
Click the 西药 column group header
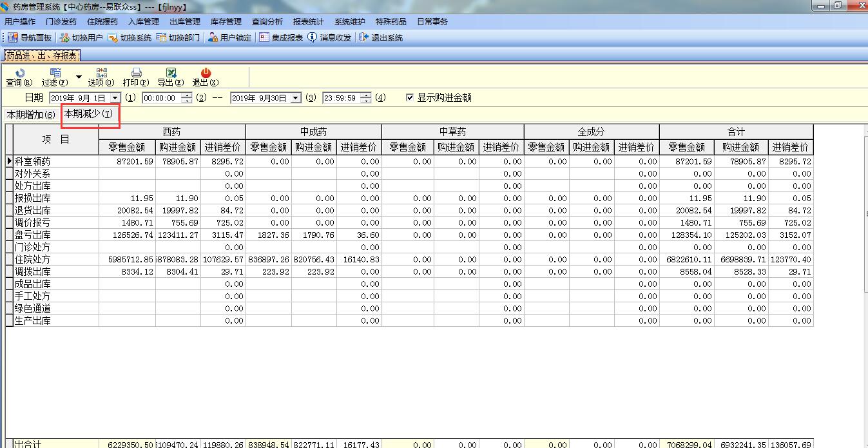tap(172, 131)
